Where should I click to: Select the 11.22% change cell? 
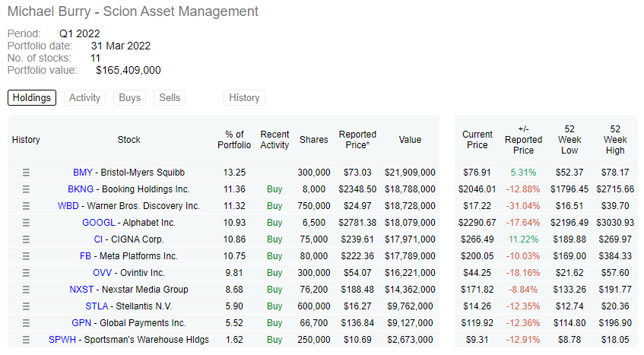coord(523,239)
